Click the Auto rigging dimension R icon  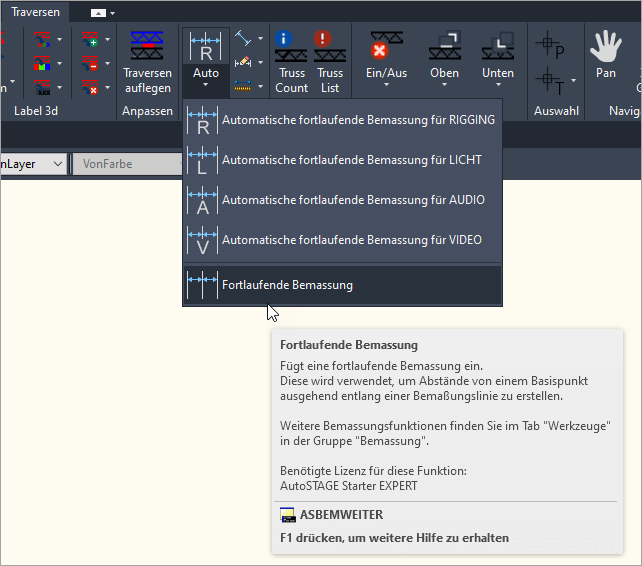tap(206, 46)
